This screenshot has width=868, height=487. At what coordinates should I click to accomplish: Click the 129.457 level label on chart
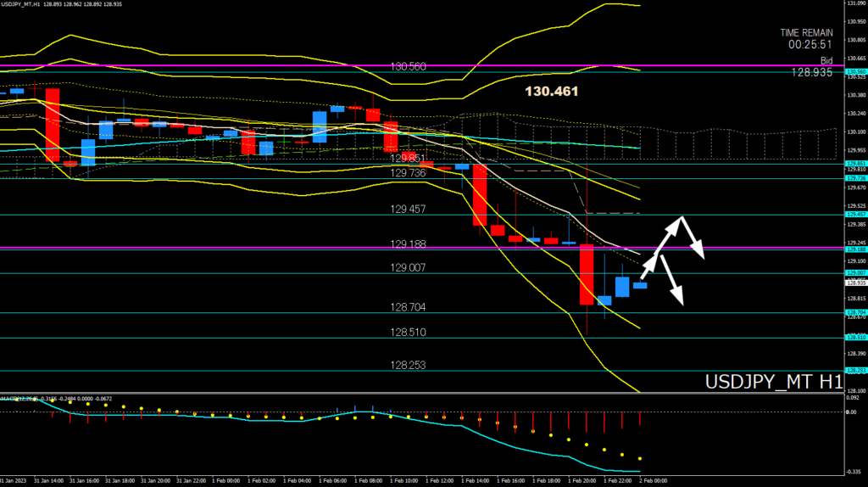click(x=408, y=210)
